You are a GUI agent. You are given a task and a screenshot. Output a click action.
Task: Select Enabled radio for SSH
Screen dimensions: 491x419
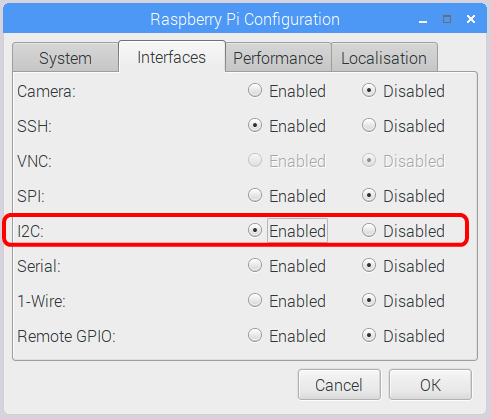click(255, 126)
